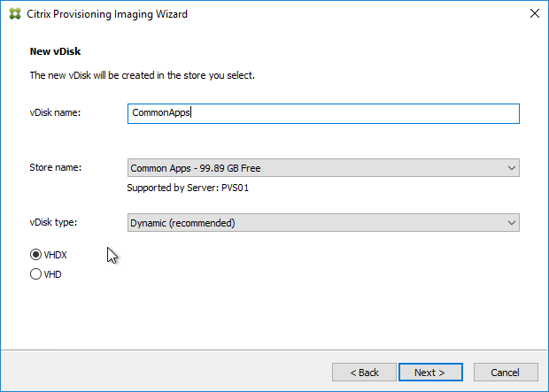The image size is (549, 392).
Task: Click the Citrix Provisioning Imaging Wizard title
Action: coord(107,14)
